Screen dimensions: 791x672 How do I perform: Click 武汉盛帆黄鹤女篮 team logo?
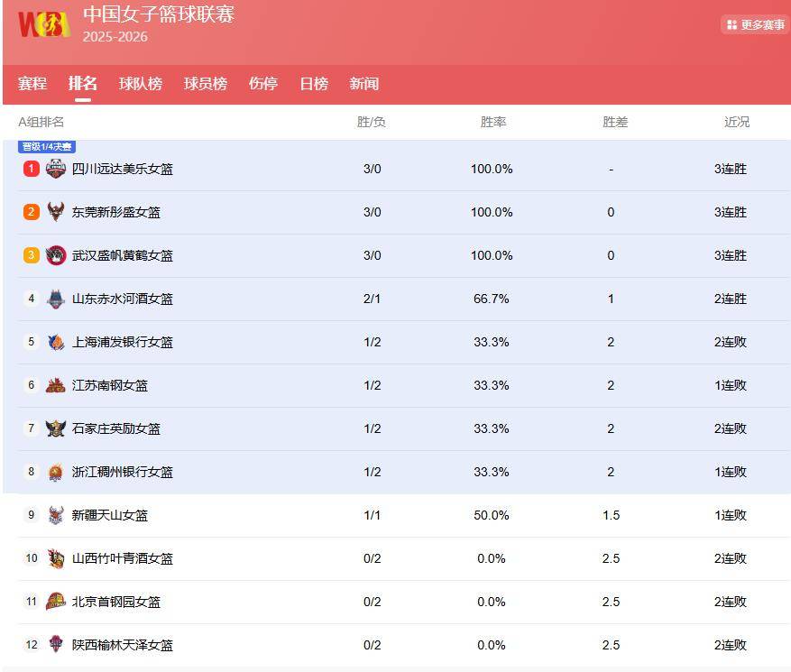pos(56,255)
